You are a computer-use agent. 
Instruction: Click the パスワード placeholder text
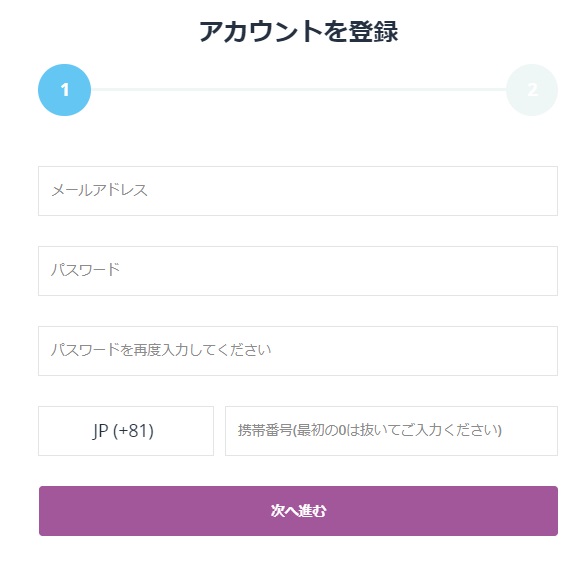click(x=85, y=270)
